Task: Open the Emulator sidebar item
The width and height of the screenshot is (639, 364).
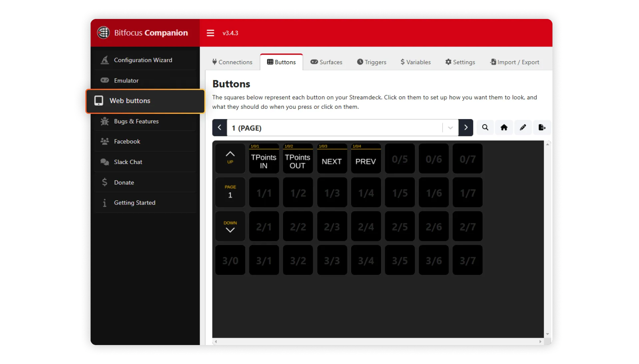Action: tap(145, 81)
